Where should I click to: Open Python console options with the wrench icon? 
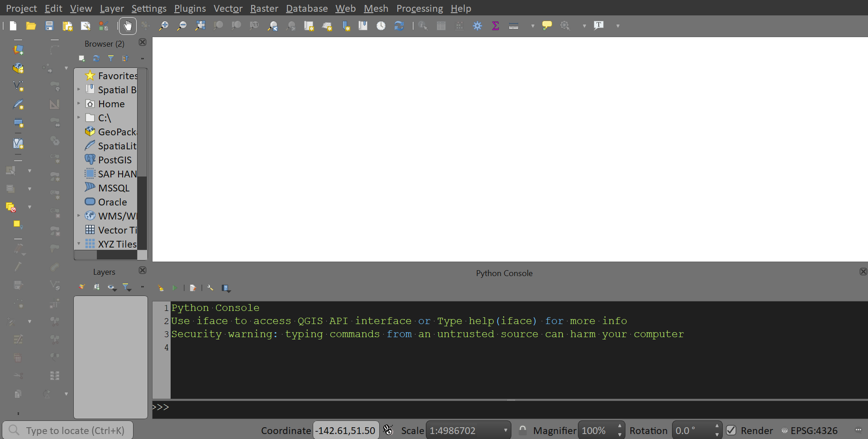(x=210, y=288)
